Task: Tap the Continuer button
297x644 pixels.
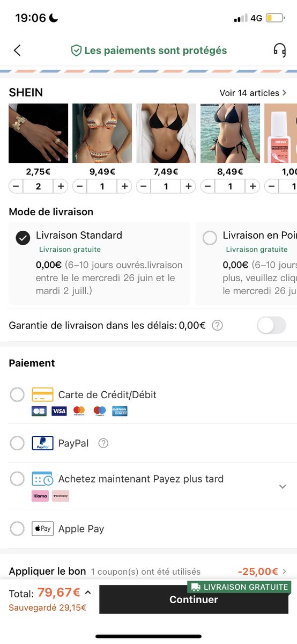Action: click(x=194, y=599)
